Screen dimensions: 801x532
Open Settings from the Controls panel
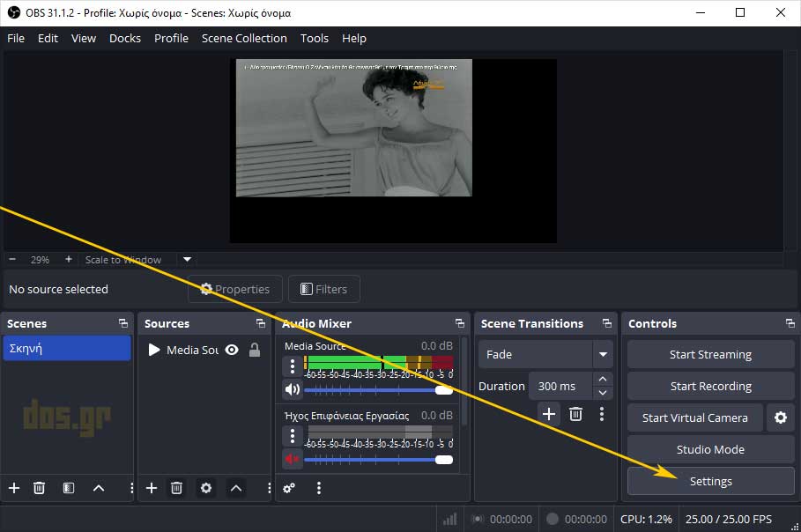tap(710, 481)
